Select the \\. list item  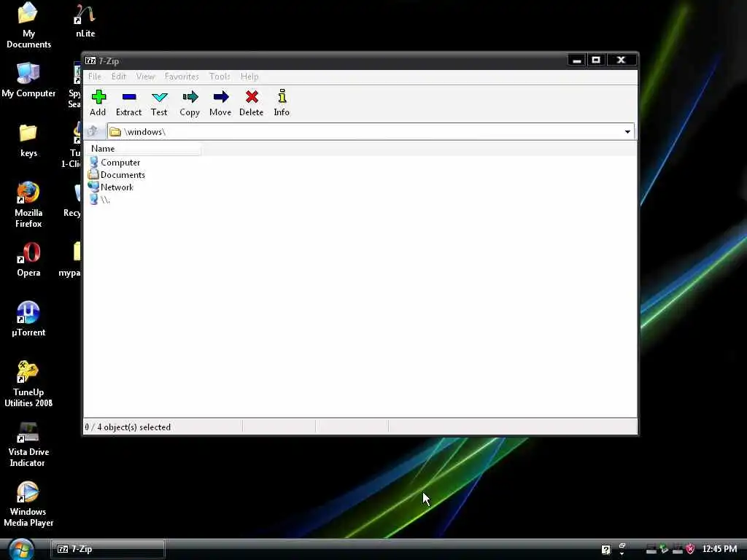click(99, 200)
